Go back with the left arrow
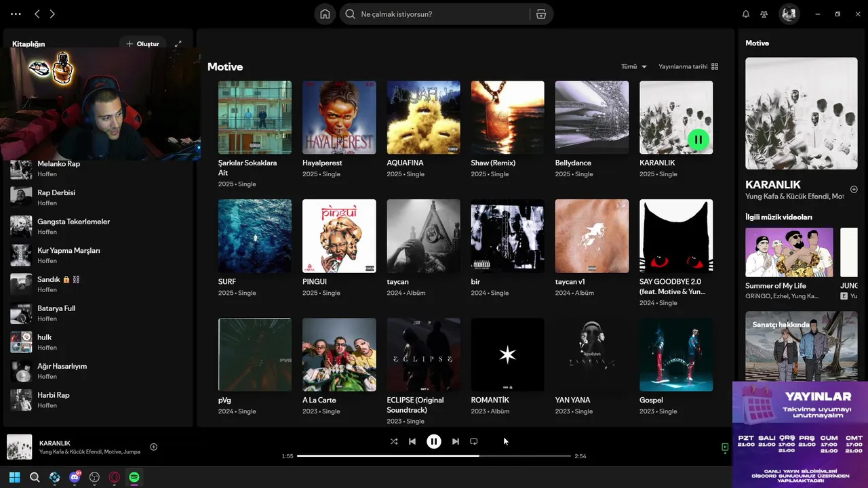Viewport: 868px width, 488px height. [x=37, y=14]
